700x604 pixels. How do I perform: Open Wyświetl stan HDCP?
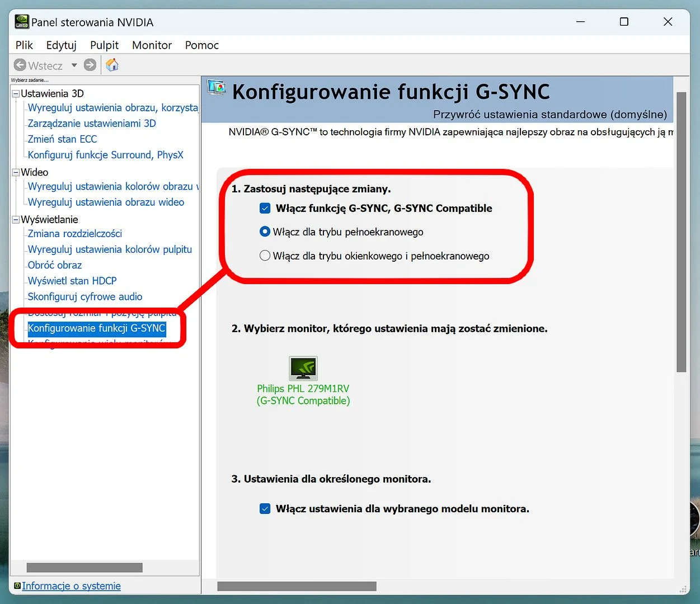point(72,280)
